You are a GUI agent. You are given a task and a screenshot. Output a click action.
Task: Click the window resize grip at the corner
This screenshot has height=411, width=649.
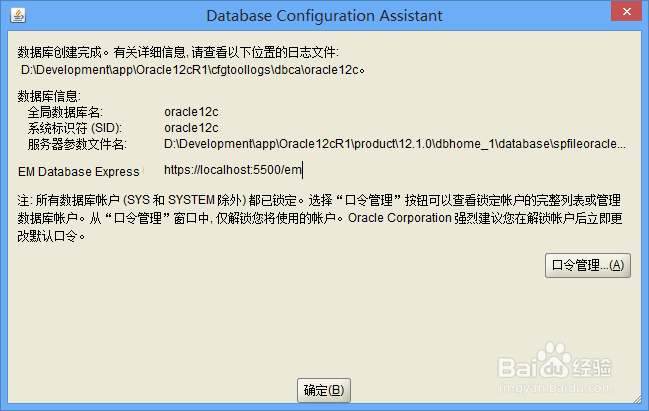(636, 398)
